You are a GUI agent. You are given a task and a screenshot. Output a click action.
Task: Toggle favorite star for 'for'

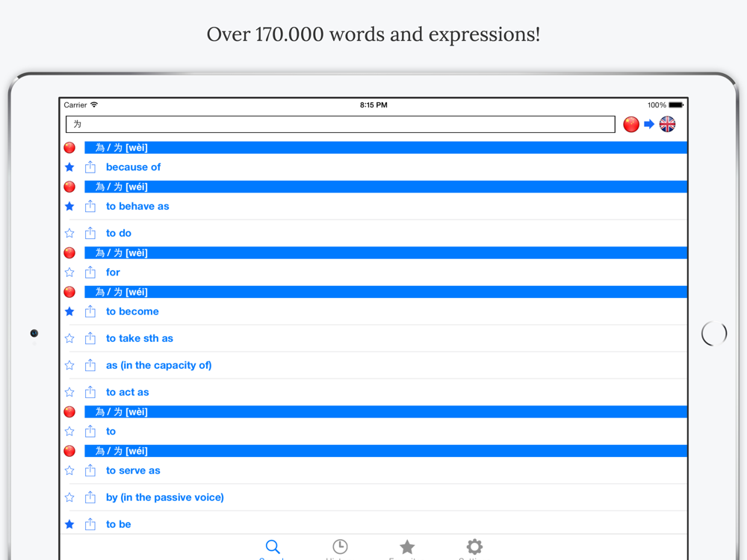(x=69, y=273)
